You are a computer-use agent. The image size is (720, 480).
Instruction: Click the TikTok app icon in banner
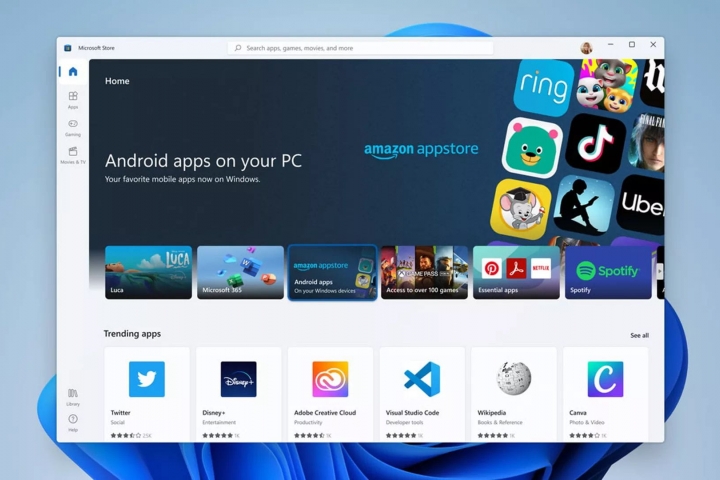pos(595,144)
